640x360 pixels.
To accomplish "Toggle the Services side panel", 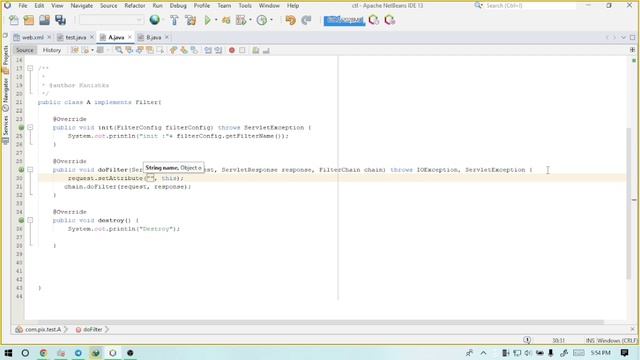I will tap(5, 129).
